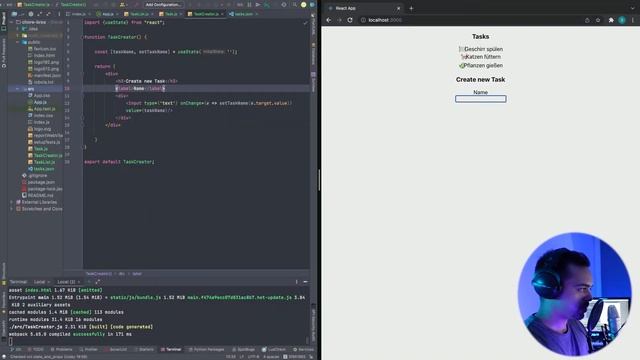The height and width of the screenshot is (360, 640).
Task: Toggle the Pflanzen gießen task checkbox
Action: (462, 65)
